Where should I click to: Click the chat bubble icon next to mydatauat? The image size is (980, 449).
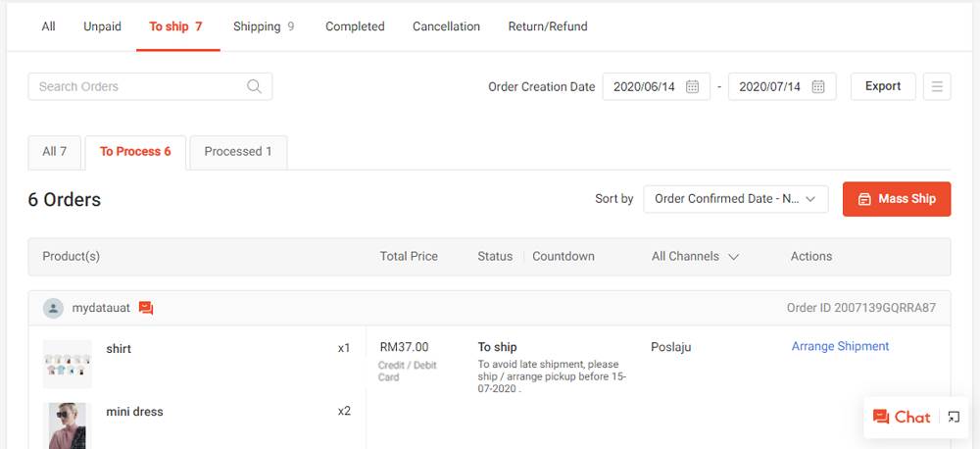[x=146, y=308]
